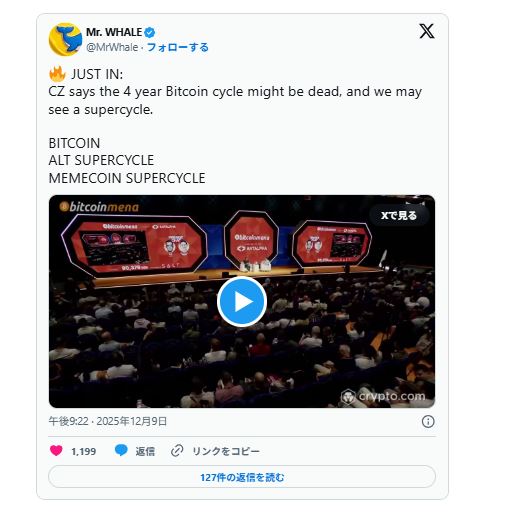Viewport: 530px width, 519px height.
Task: Click the Mr. WHALE display name
Action: point(114,32)
